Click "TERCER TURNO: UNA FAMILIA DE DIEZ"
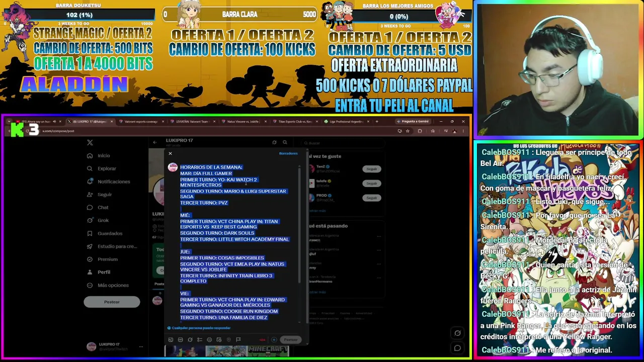This screenshot has width=644, height=362. coord(224,318)
